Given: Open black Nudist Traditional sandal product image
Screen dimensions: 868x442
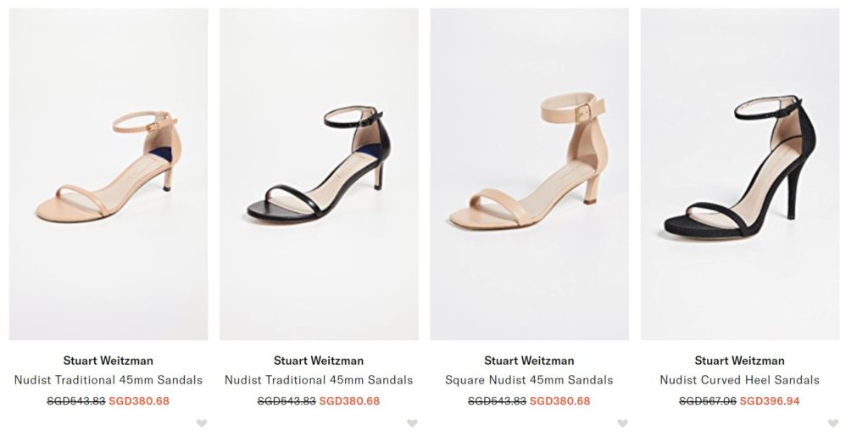Looking at the screenshot, I should 319,174.
